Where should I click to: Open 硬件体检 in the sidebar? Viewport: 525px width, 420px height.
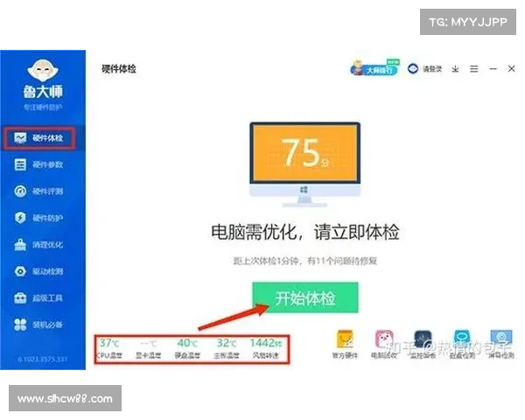(38, 137)
